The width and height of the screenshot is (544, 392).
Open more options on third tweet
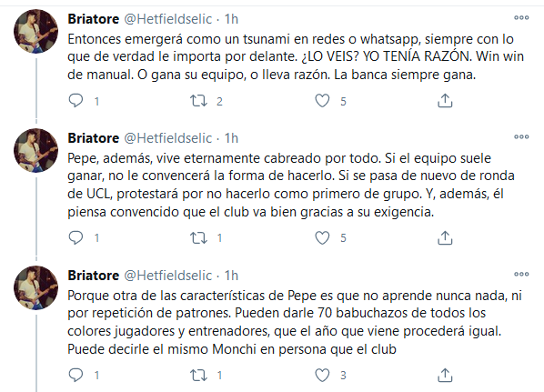pyautogui.click(x=521, y=274)
